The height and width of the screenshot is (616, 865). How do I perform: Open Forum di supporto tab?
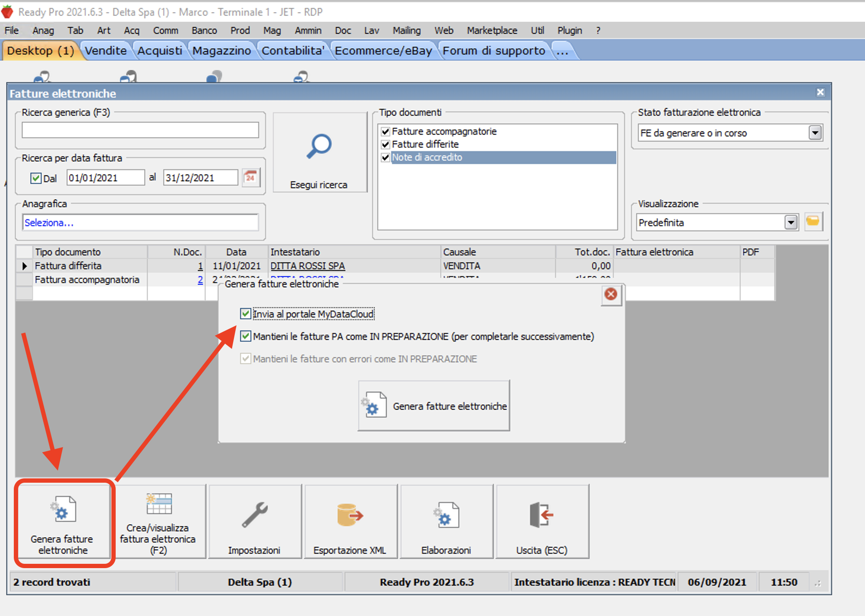tap(494, 50)
